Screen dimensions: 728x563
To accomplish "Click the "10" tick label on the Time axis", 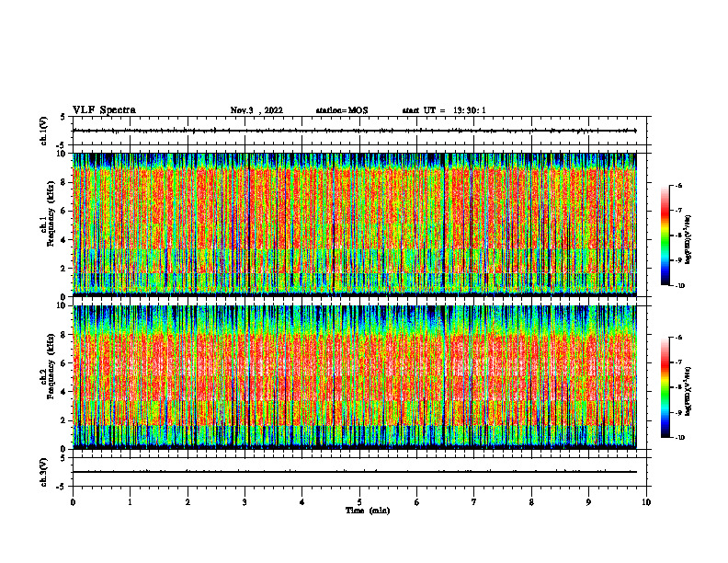I will point(646,502).
